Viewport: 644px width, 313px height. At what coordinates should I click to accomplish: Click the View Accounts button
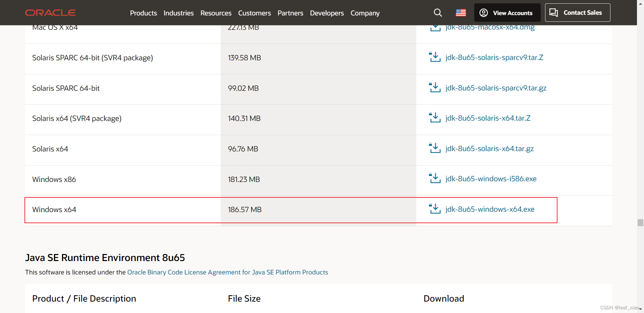coord(507,13)
